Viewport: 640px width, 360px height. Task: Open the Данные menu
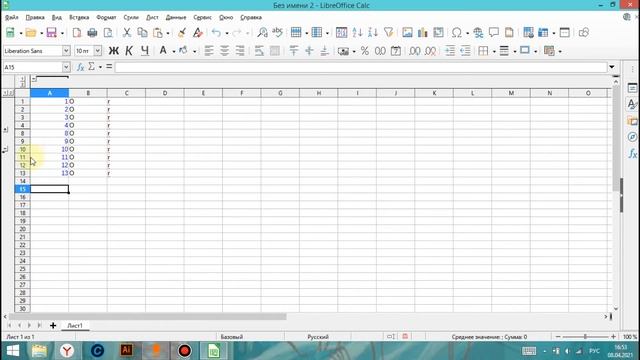176,18
